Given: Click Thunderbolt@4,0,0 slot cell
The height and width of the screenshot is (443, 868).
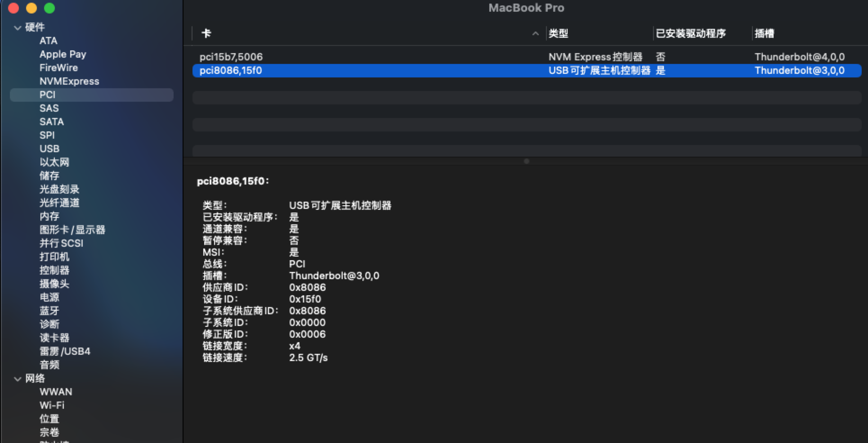Looking at the screenshot, I should coord(799,57).
